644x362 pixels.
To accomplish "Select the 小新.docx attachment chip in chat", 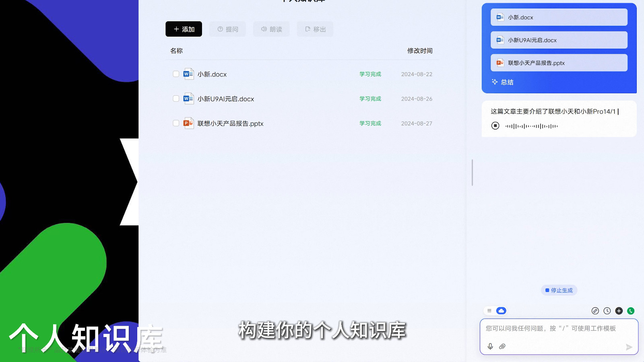I will click(559, 17).
